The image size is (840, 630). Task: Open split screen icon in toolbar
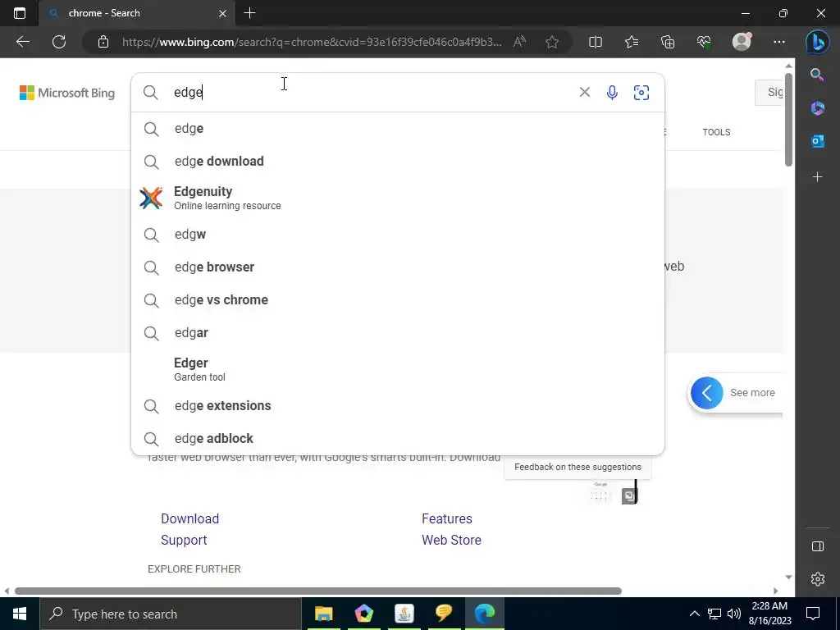pyautogui.click(x=596, y=42)
